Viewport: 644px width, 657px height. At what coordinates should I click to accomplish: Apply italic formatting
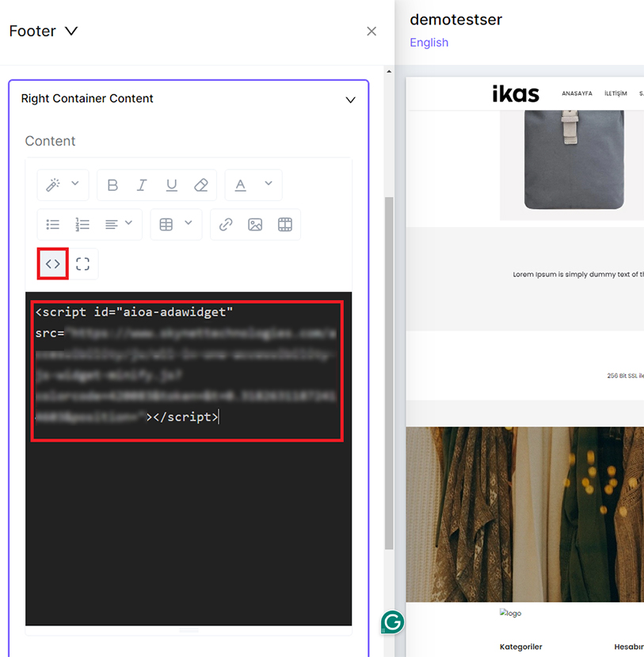[x=142, y=185]
